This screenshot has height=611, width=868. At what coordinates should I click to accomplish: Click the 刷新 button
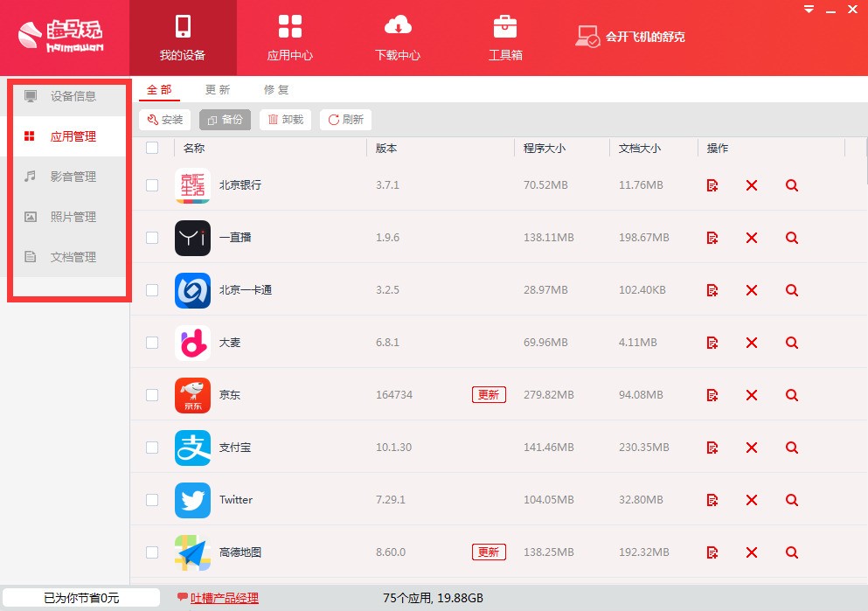click(x=345, y=120)
